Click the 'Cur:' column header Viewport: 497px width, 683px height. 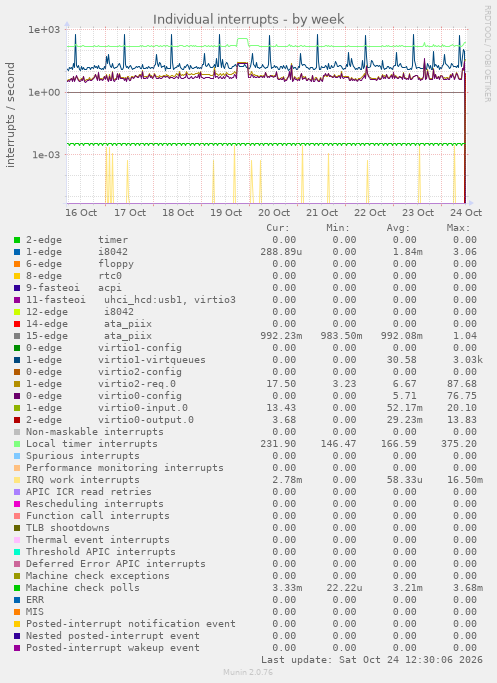[x=278, y=228]
